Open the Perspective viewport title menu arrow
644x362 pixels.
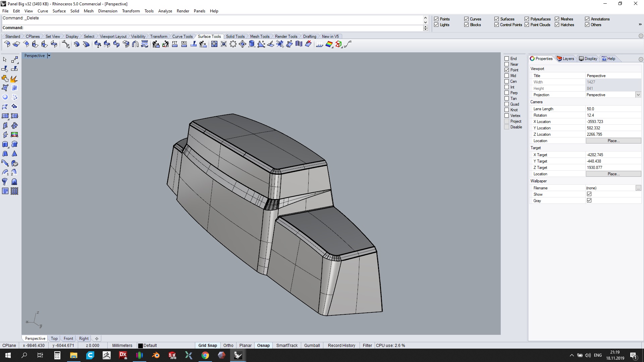click(x=49, y=56)
